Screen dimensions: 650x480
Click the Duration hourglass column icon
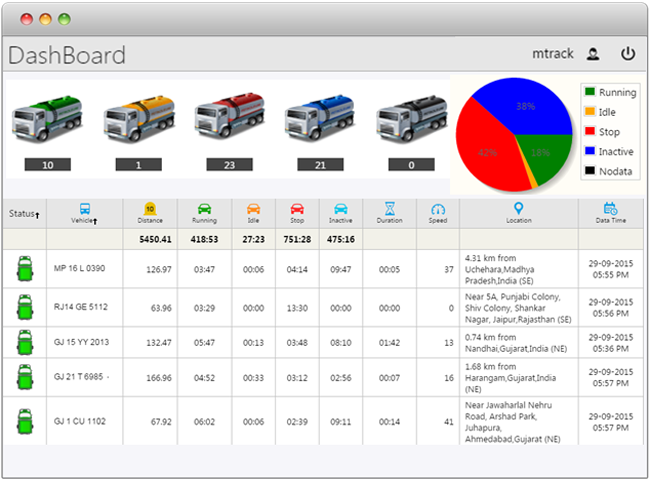point(389,209)
